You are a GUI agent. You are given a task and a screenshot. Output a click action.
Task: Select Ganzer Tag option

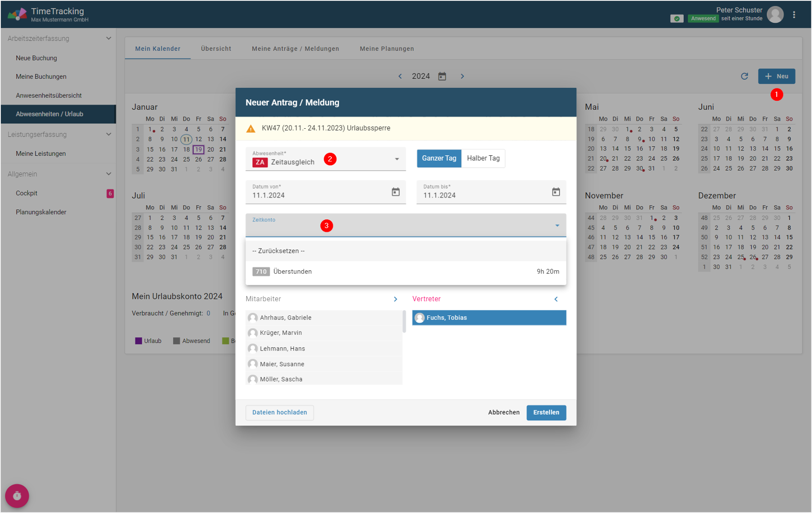point(439,158)
